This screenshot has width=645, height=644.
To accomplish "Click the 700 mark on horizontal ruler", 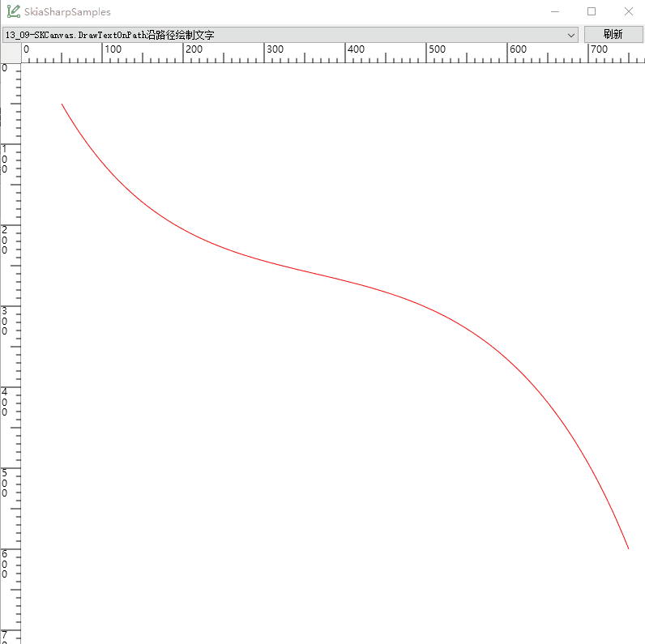I will pos(599,49).
